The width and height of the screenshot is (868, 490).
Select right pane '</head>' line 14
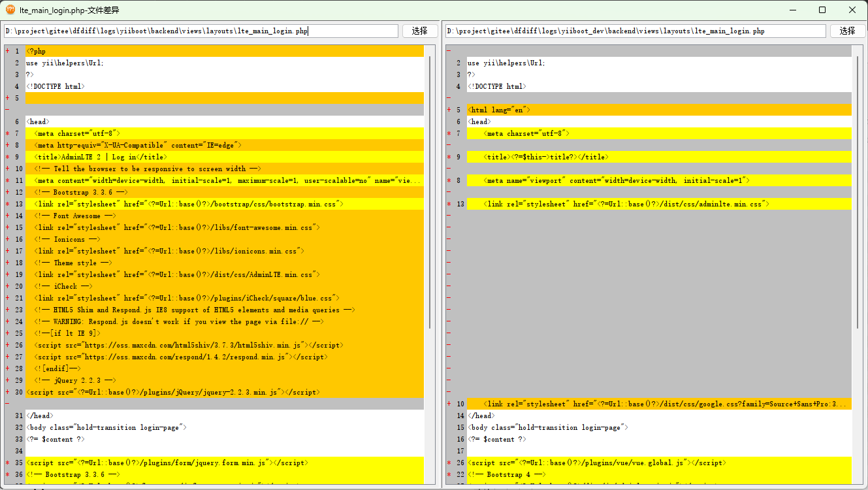[x=659, y=416]
